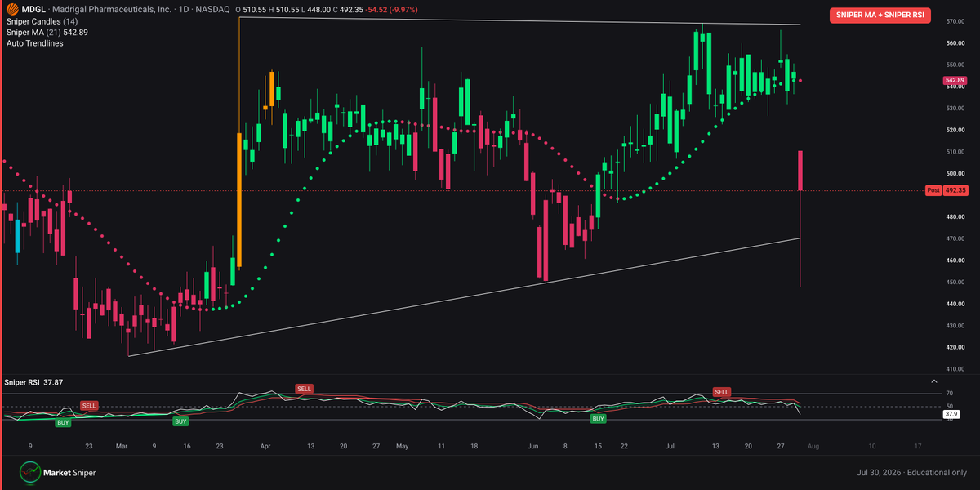Image resolution: width=980 pixels, height=490 pixels.
Task: Click the 410.00 price axis label
Action: (x=955, y=369)
